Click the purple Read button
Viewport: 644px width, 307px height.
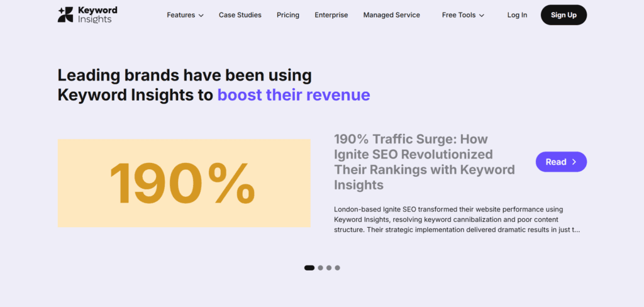click(x=561, y=162)
